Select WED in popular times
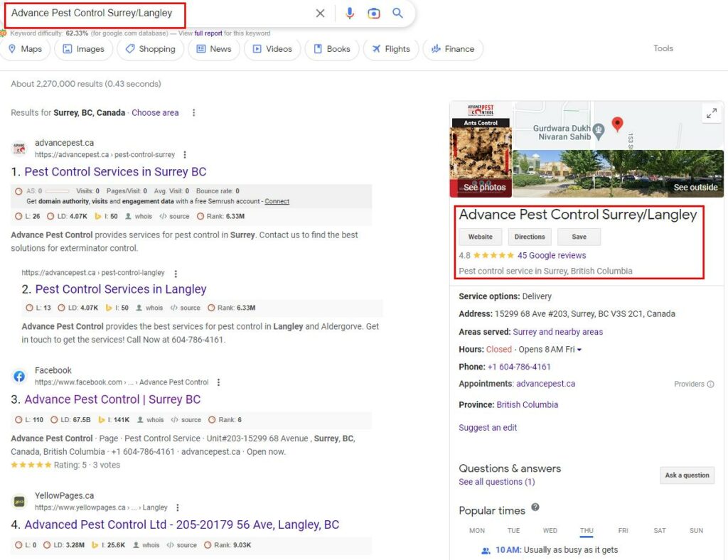 (550, 531)
